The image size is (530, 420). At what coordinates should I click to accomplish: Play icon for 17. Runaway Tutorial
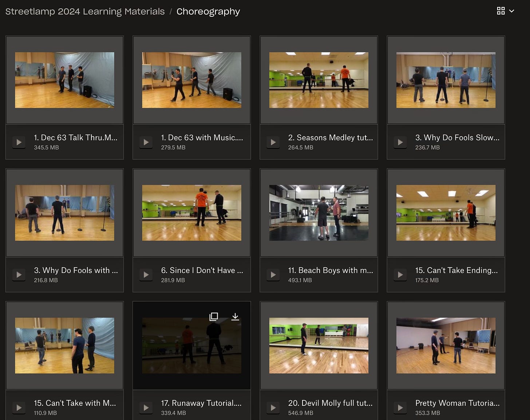coord(146,408)
